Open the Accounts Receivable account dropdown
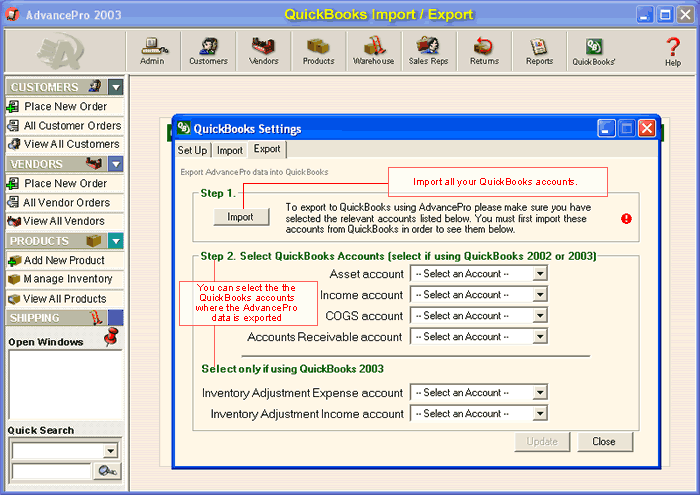The height and width of the screenshot is (495, 700). coord(540,337)
